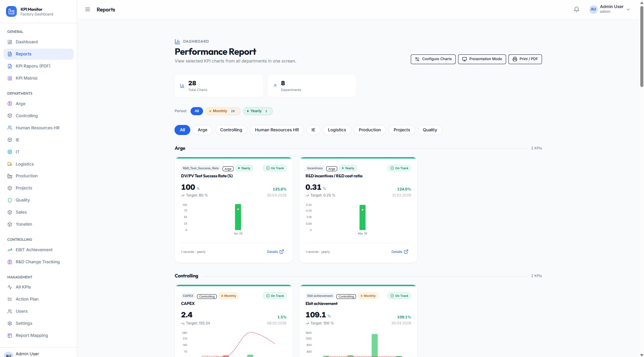Click the KPI Matrisi grid icon
Viewport: 644px width, 357px height.
coord(10,78)
